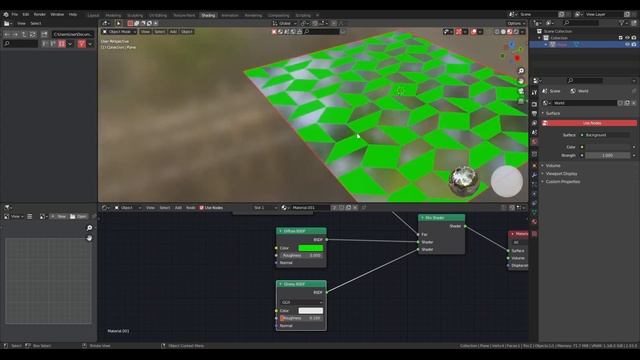640x360 pixels.
Task: Collapse the Surface panel in World properties
Action: click(553, 113)
